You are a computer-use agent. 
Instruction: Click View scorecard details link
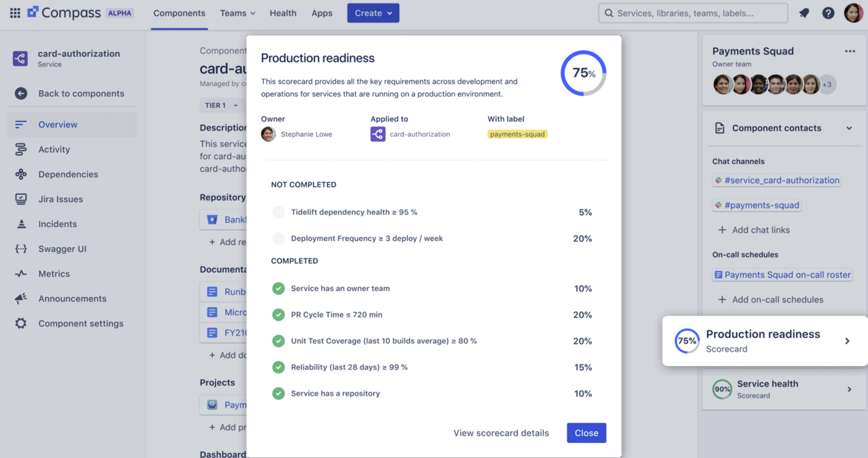[x=501, y=433]
